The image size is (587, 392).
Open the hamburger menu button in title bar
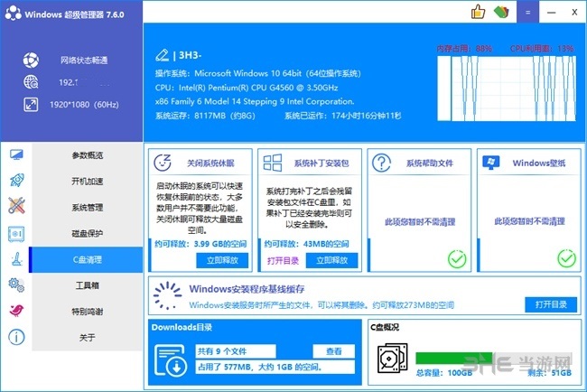pos(528,12)
